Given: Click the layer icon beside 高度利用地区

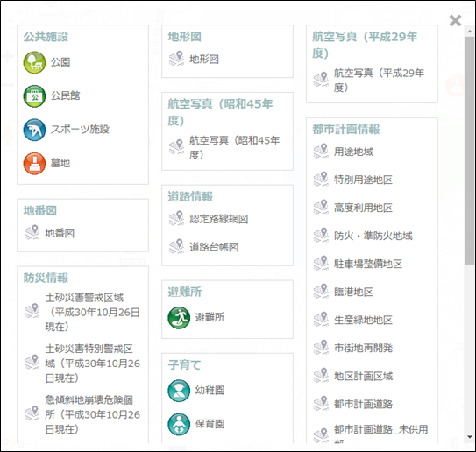Looking at the screenshot, I should coord(321,208).
